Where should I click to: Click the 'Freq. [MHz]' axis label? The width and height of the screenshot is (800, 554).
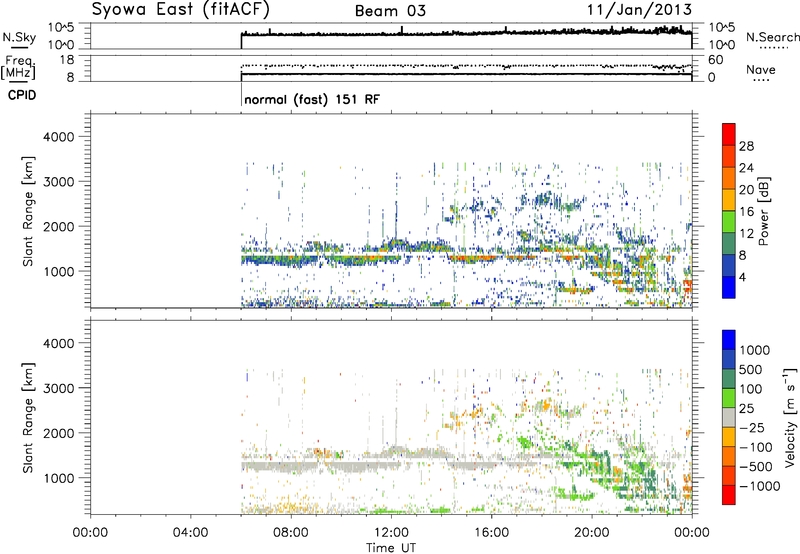(18, 67)
